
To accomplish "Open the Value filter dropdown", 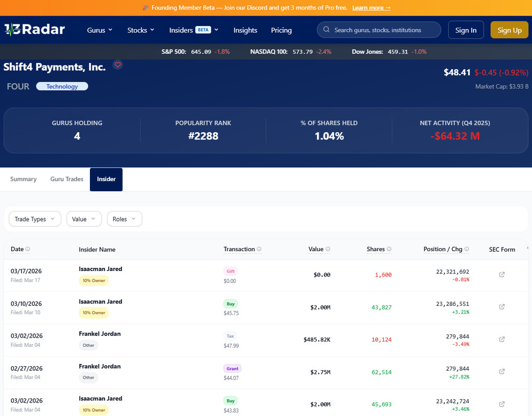I will point(84,219).
